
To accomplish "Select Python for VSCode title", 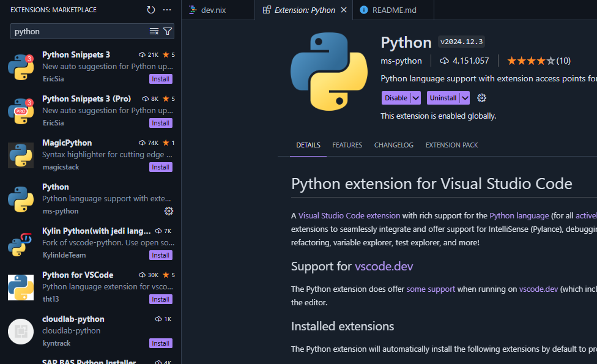I will (78, 275).
